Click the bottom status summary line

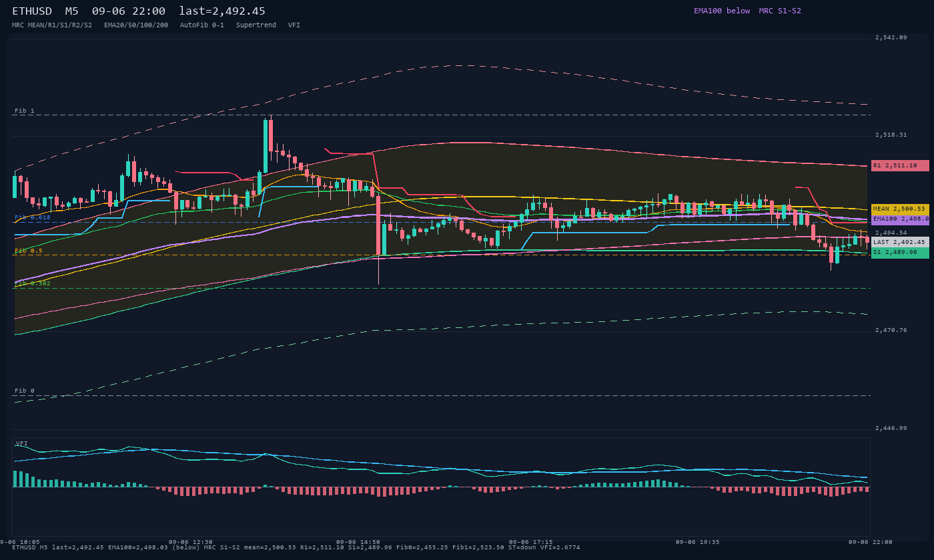(296, 547)
